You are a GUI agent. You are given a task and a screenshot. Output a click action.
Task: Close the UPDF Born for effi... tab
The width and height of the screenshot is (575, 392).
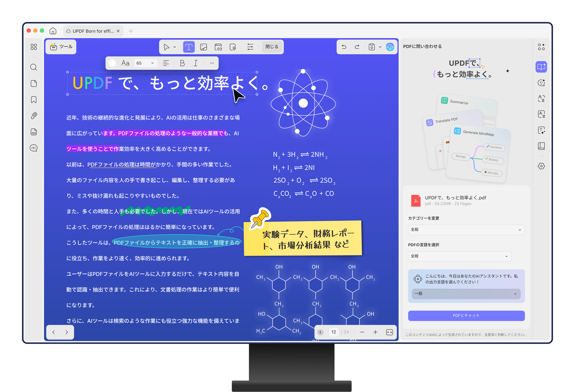(118, 31)
